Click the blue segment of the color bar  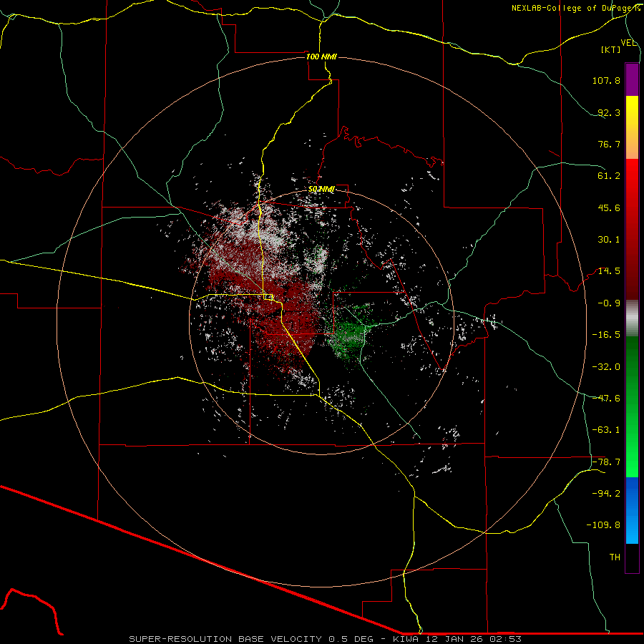coord(632,510)
